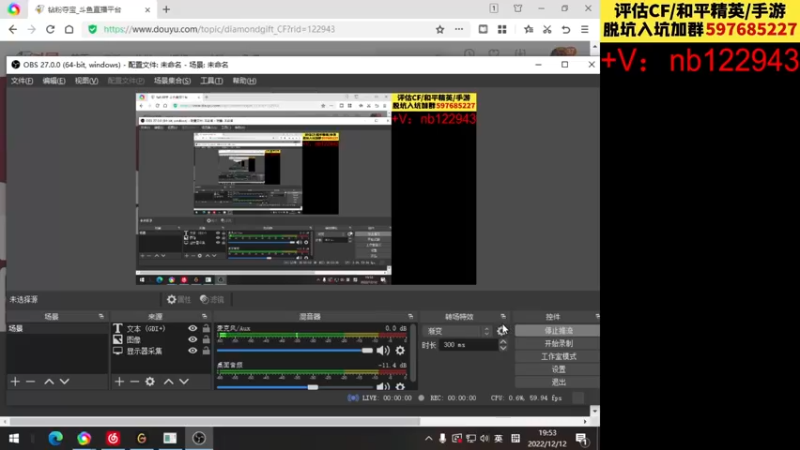Click the browser address bar URL
800x450 pixels.
pyautogui.click(x=219, y=30)
